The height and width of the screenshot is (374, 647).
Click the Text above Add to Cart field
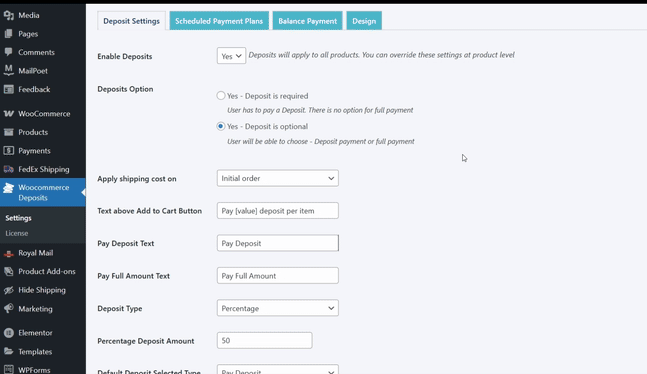pyautogui.click(x=278, y=211)
